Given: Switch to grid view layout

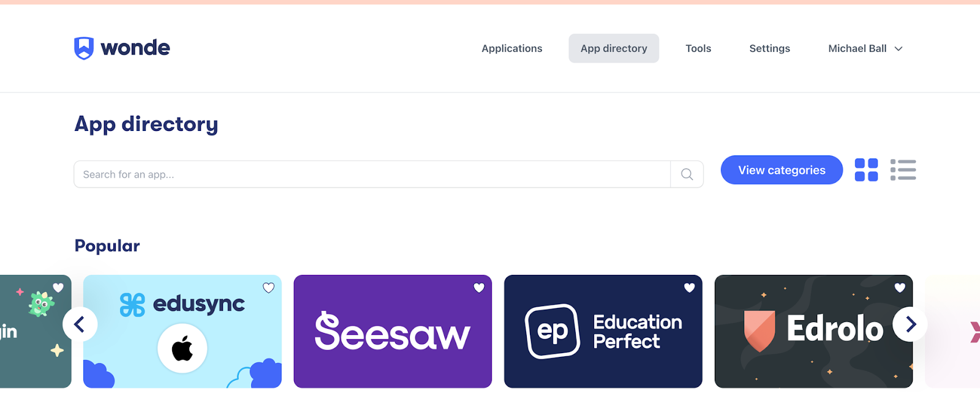Looking at the screenshot, I should [x=866, y=170].
